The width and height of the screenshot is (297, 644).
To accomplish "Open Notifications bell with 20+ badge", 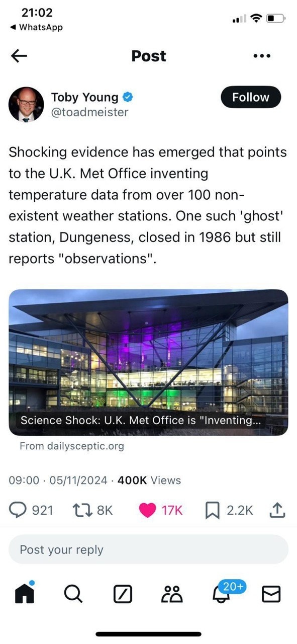I will [222, 595].
